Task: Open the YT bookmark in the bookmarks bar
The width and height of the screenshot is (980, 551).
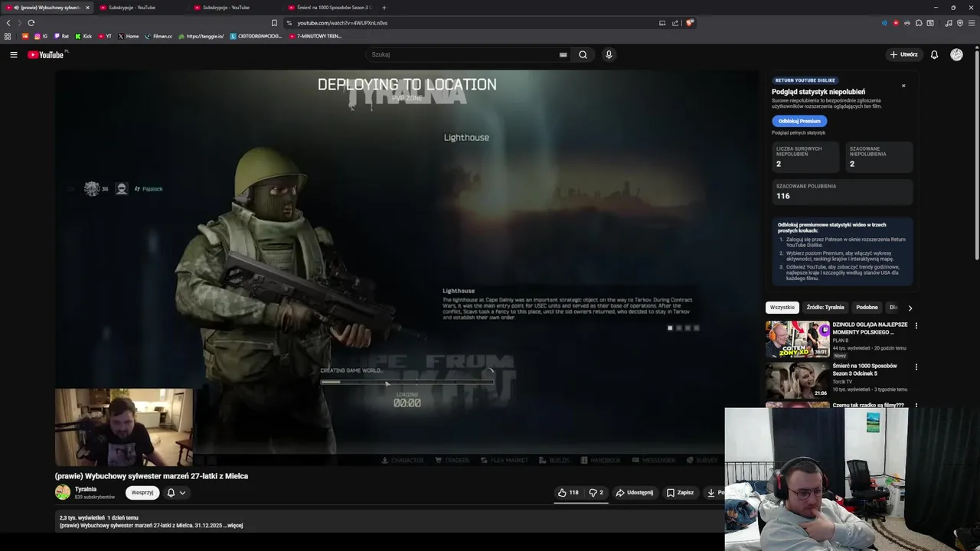Action: [105, 36]
